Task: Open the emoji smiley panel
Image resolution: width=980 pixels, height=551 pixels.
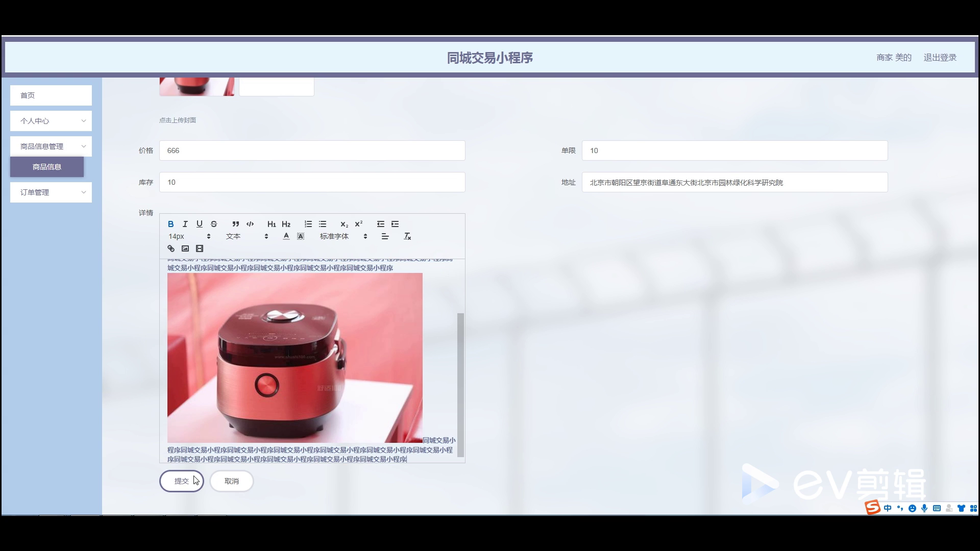Action: [912, 508]
